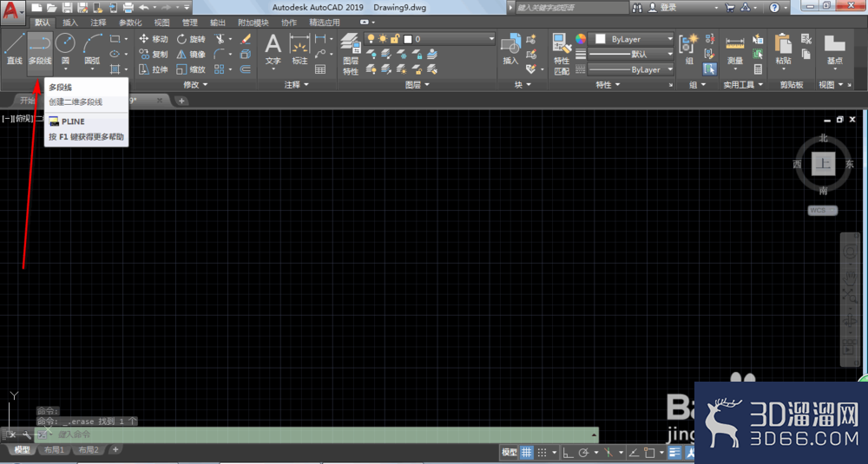Expand the 图层 panel
The width and height of the screenshot is (868, 464).
[x=417, y=85]
